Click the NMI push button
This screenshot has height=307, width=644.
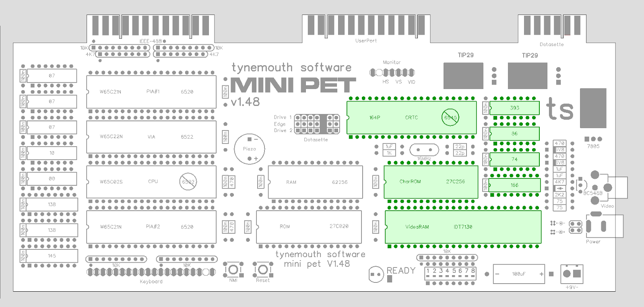click(233, 269)
